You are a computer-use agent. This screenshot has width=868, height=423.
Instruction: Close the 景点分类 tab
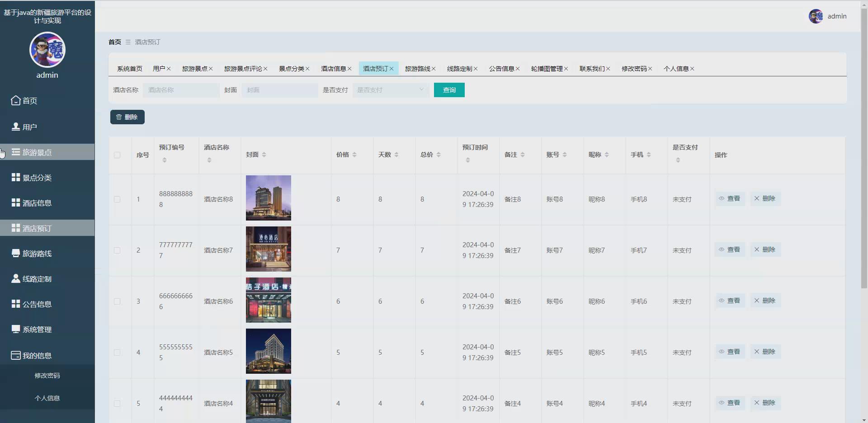coord(307,69)
